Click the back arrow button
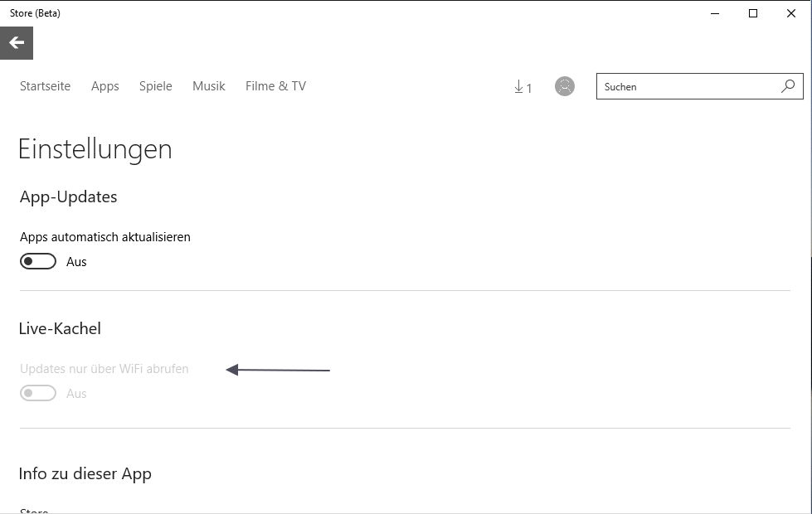Viewport: 812px width, 514px height. [17, 43]
